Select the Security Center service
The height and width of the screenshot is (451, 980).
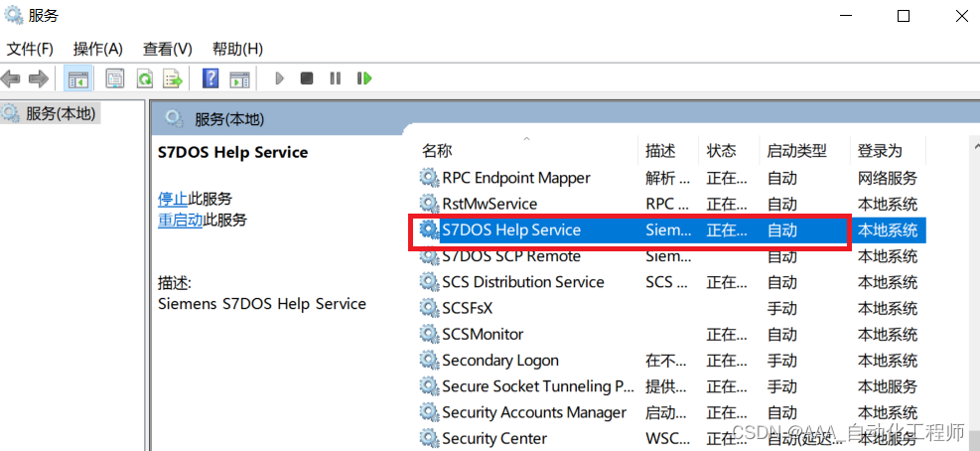tap(671, 438)
